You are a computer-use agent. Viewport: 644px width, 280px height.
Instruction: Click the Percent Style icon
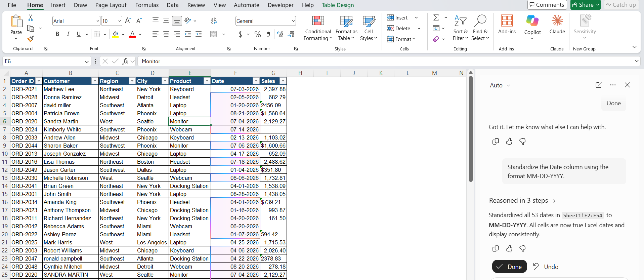pos(258,34)
